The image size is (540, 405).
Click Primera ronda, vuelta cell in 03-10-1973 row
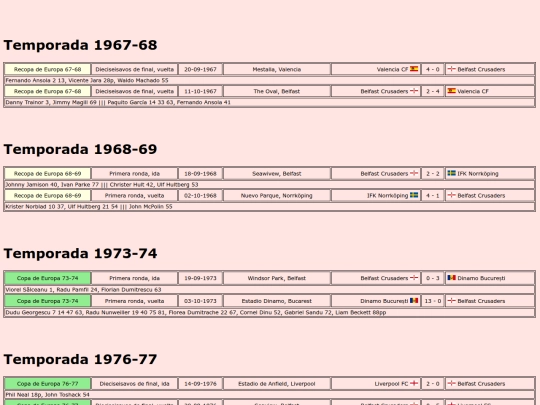pos(134,301)
